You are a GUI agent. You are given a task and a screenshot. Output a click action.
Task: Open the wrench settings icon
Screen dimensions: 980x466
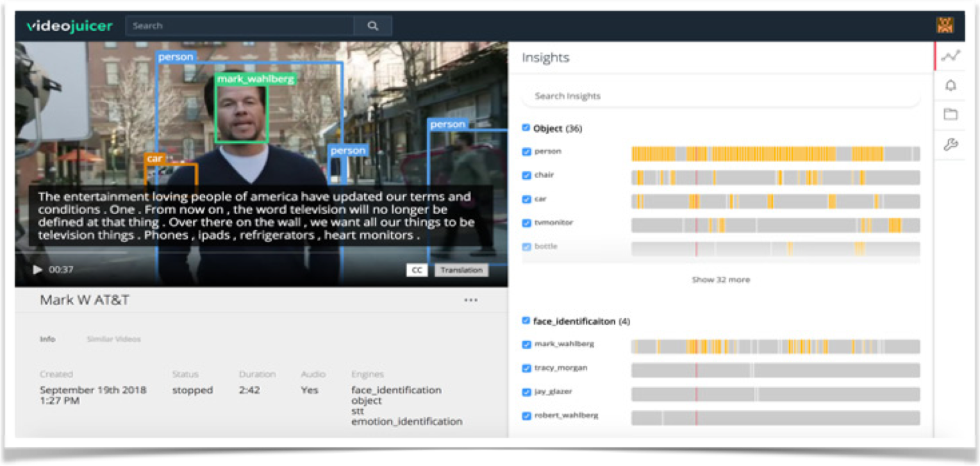(x=951, y=145)
